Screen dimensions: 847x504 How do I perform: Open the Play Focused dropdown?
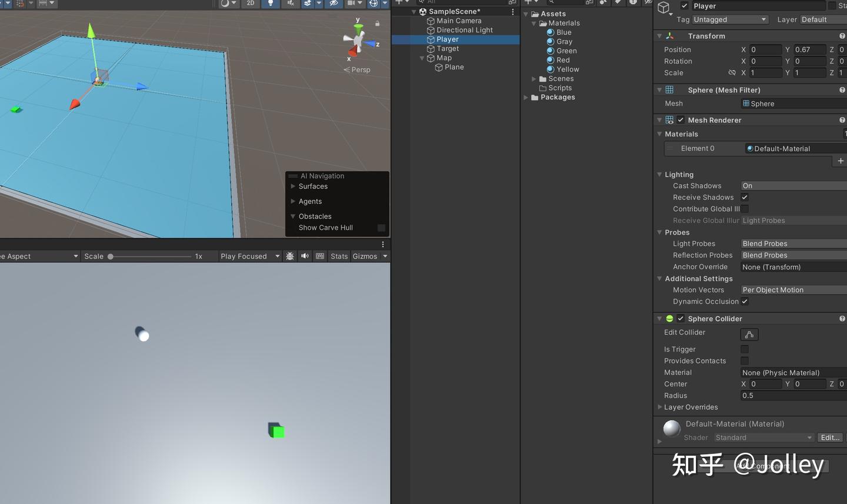(249, 256)
